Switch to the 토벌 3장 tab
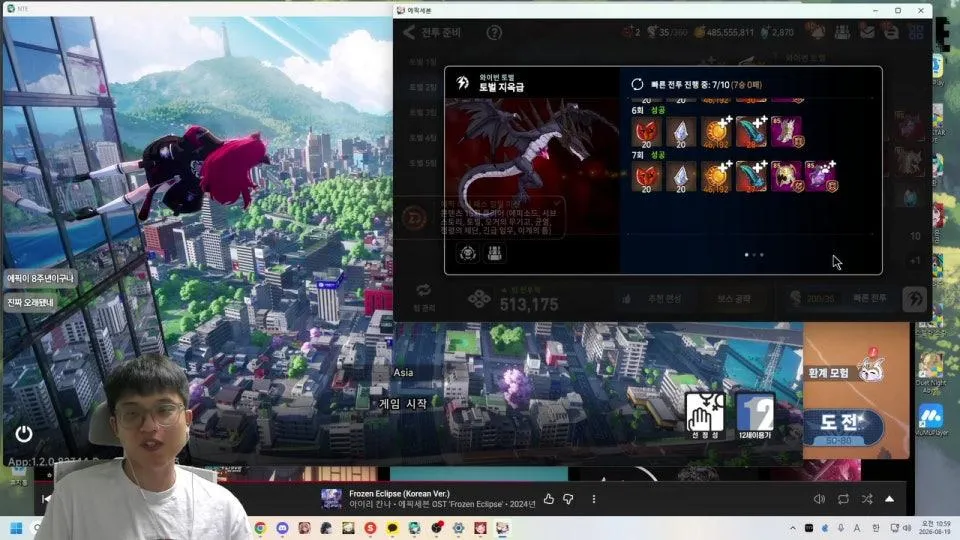Image resolution: width=960 pixels, height=540 pixels. click(423, 113)
